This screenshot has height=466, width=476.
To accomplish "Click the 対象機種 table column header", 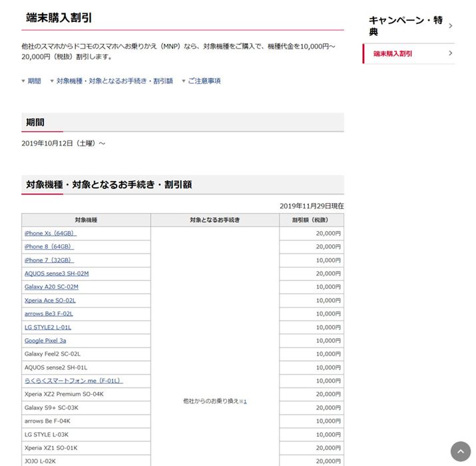I will click(86, 220).
